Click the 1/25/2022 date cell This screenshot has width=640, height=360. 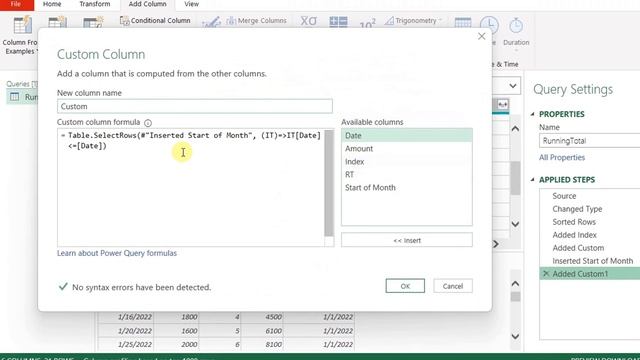click(127, 344)
